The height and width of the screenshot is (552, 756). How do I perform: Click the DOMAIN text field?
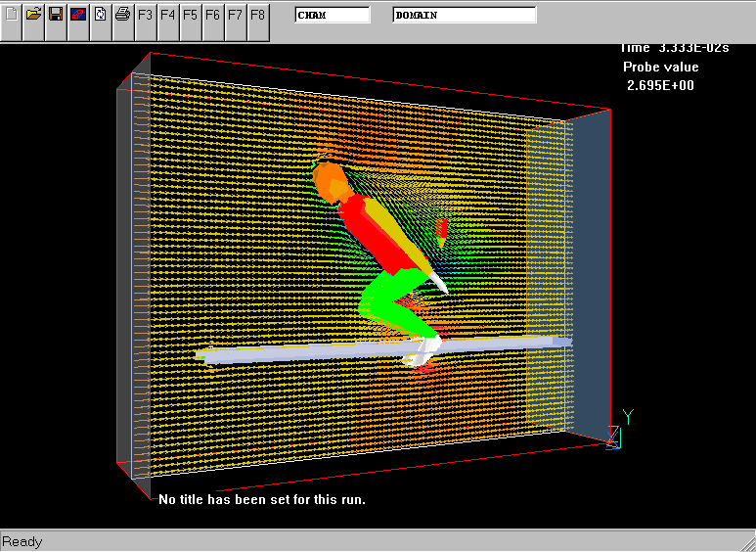[465, 16]
